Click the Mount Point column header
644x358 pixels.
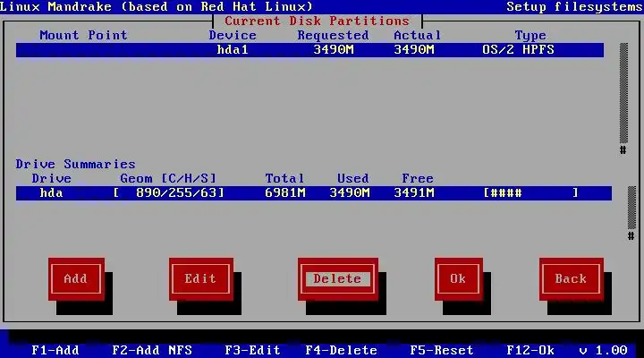[x=83, y=35]
